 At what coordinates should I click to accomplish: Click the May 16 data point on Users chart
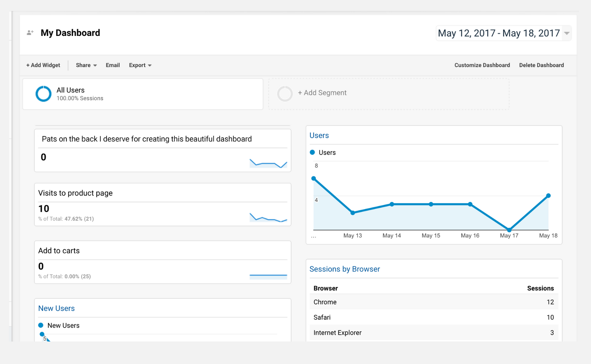(470, 204)
